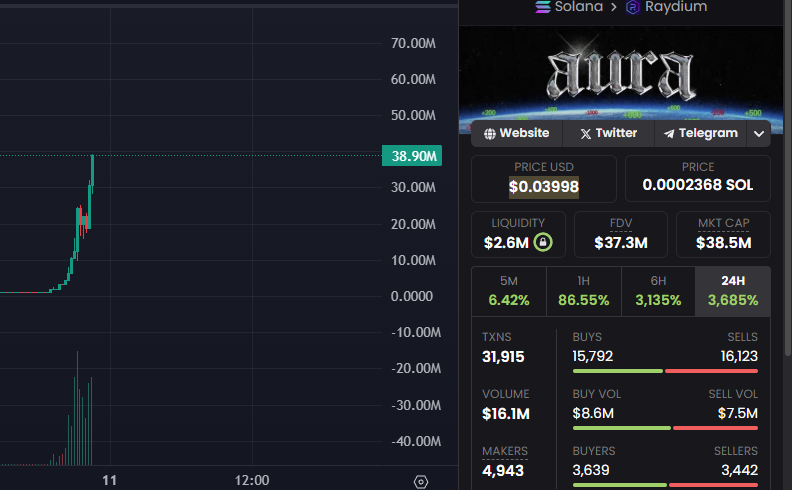Click the Raydium breadcrumb link
Viewport: 792px width, 490px height.
point(676,7)
